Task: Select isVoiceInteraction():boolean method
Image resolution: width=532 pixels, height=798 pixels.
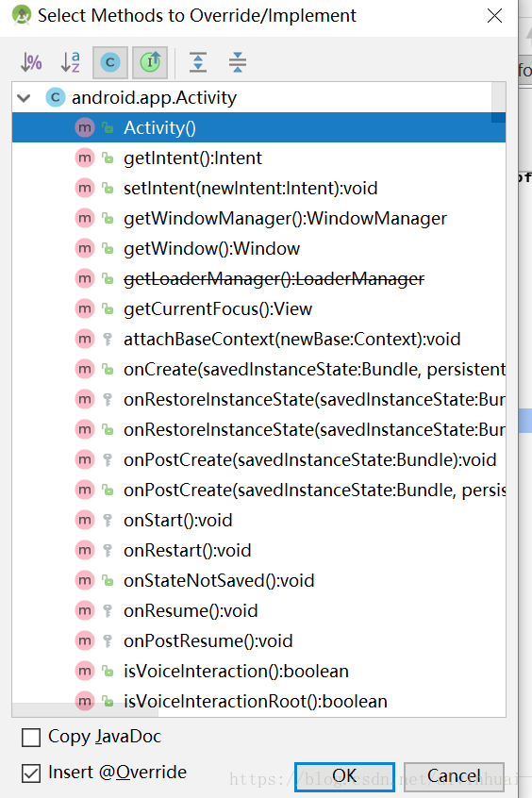Action: click(x=258, y=671)
